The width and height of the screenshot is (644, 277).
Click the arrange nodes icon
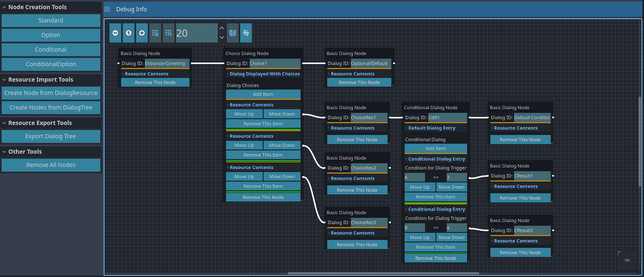tap(246, 33)
